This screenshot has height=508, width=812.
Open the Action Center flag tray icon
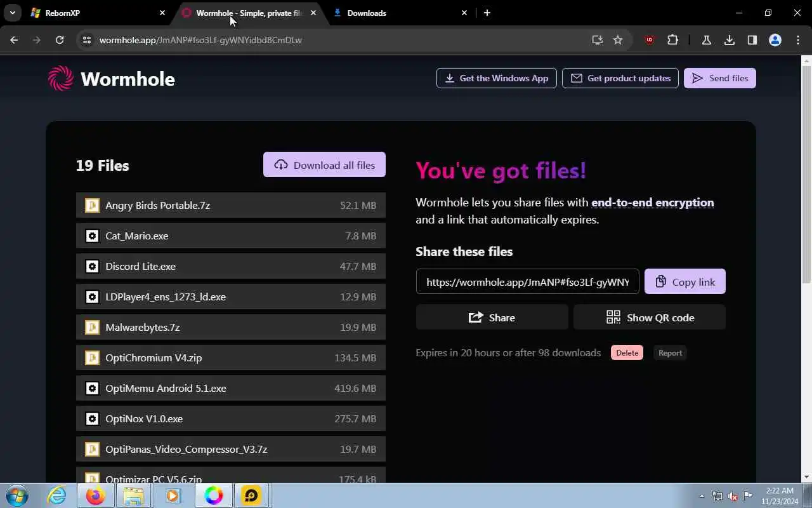pos(748,496)
